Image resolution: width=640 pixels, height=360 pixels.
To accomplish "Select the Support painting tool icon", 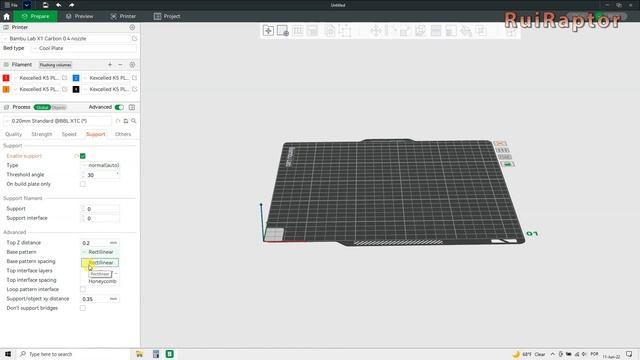I will pyautogui.click(x=451, y=31).
